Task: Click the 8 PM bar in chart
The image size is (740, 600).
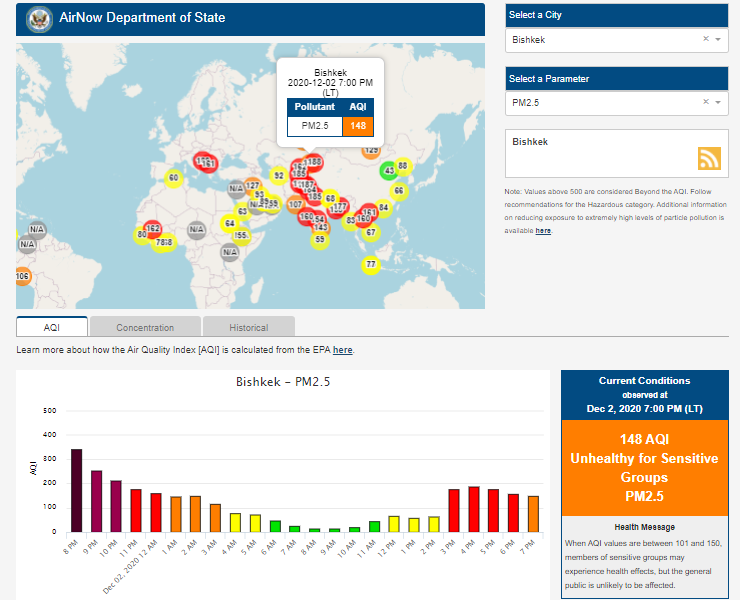Action: pos(77,490)
